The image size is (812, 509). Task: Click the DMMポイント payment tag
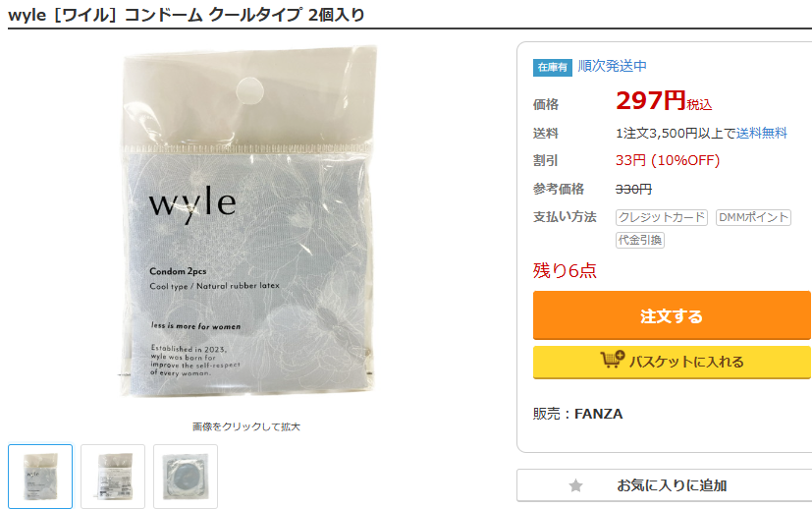coord(753,217)
